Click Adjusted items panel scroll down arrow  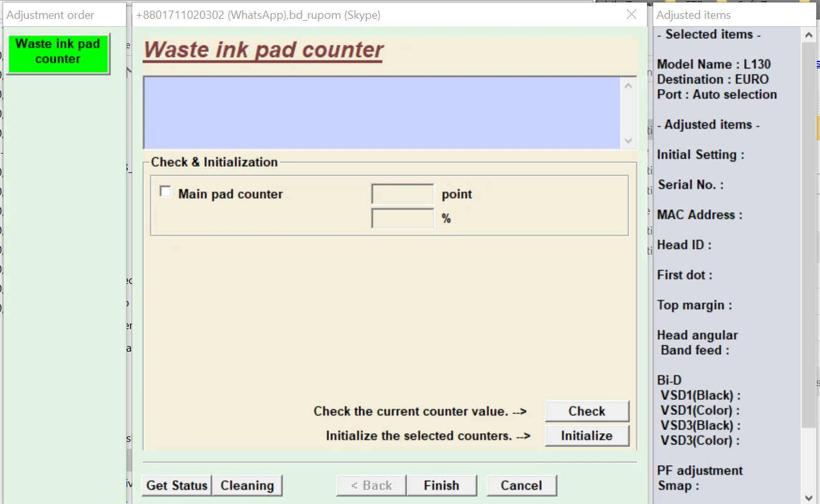pyautogui.click(x=809, y=496)
